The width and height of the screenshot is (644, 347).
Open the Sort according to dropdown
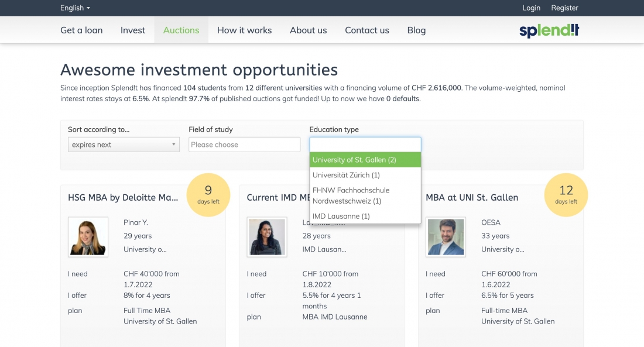pos(124,145)
